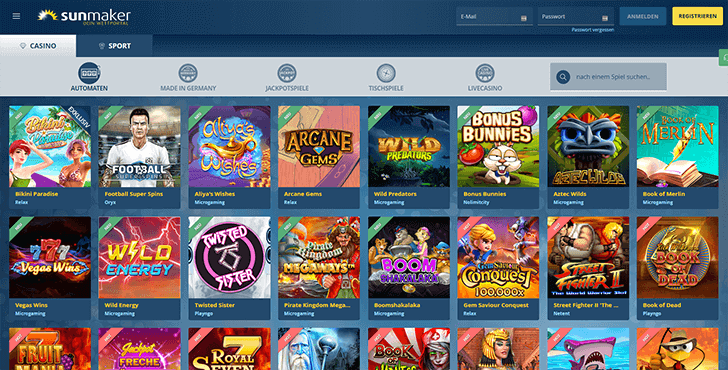Click the sunmaker logo
This screenshot has width=728, height=370.
[84, 17]
